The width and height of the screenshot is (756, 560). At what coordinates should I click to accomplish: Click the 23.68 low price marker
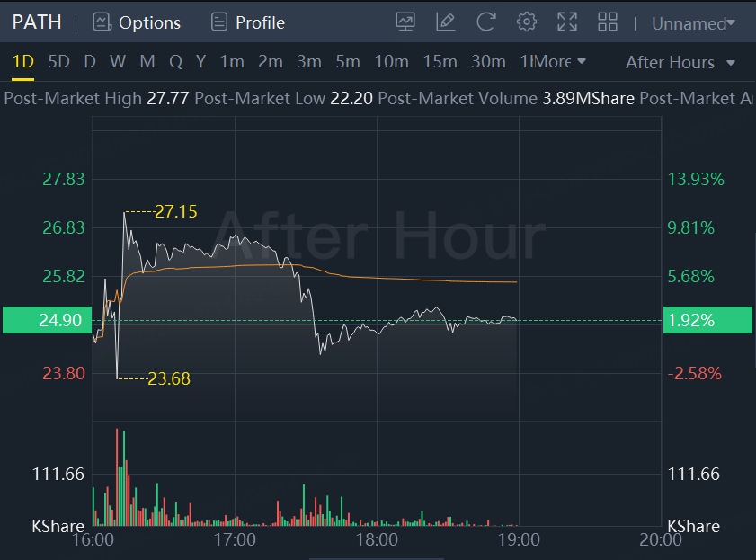click(x=169, y=378)
